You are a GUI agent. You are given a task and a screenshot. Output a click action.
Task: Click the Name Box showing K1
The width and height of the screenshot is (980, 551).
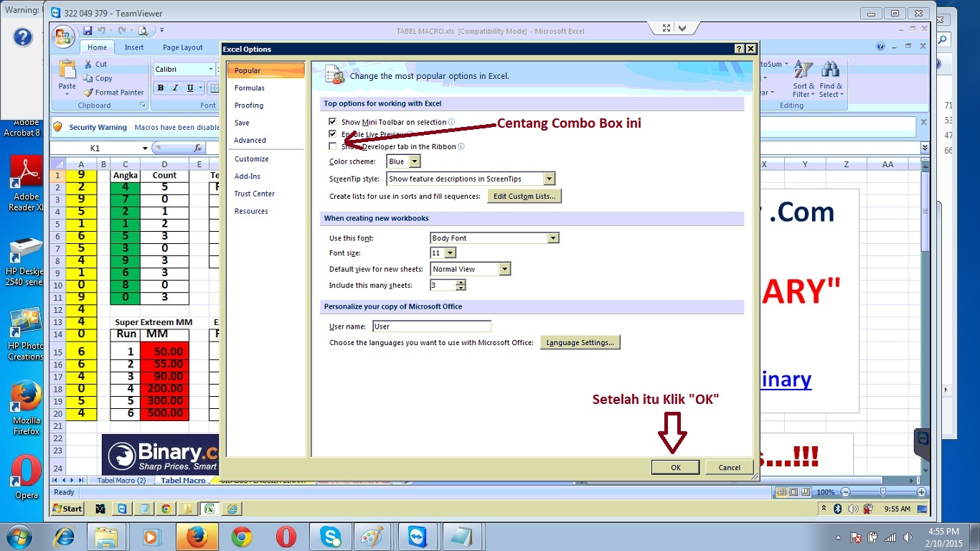point(95,149)
